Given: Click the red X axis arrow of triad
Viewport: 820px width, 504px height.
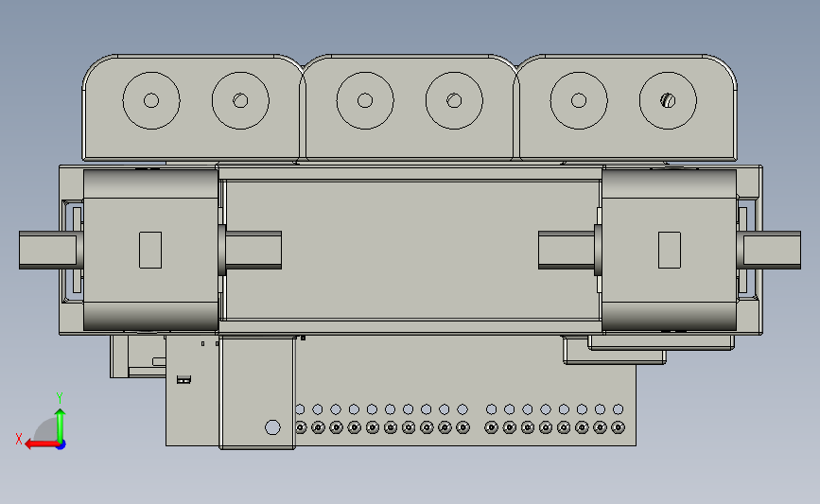Looking at the screenshot, I should tap(41, 444).
